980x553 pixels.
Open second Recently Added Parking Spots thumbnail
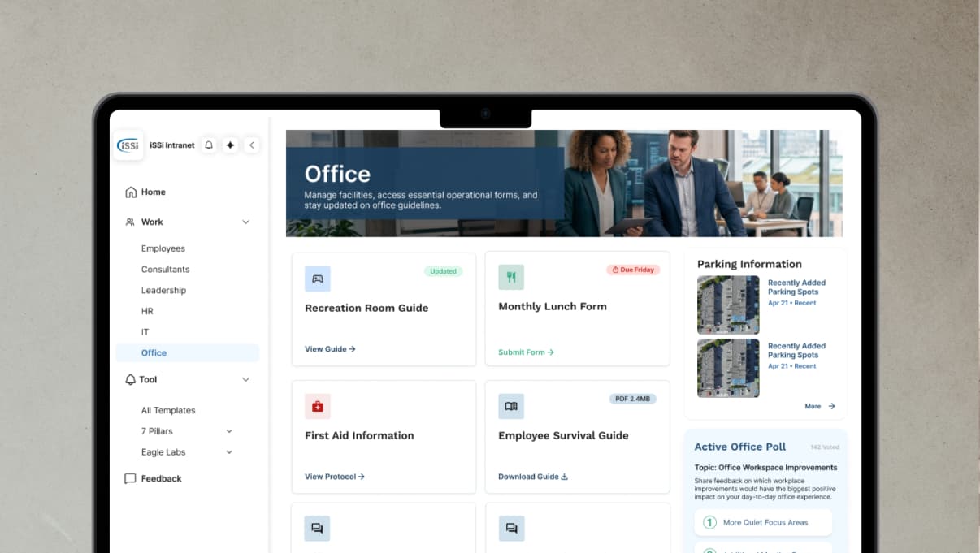[728, 368]
